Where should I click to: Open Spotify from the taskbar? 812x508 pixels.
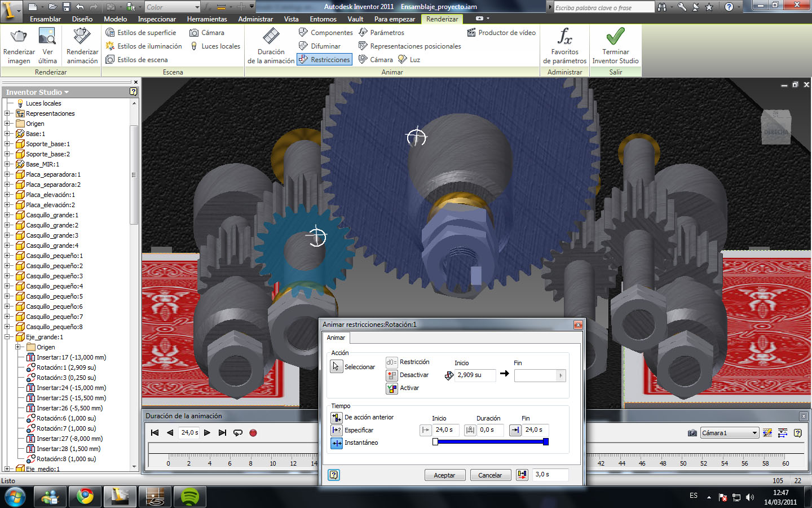pyautogui.click(x=190, y=497)
